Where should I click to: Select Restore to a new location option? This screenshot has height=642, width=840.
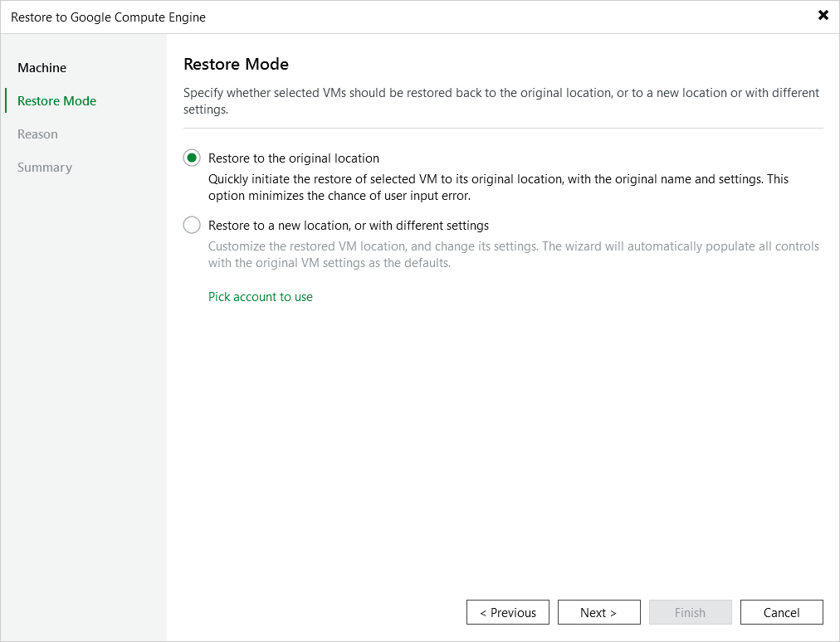[x=192, y=225]
